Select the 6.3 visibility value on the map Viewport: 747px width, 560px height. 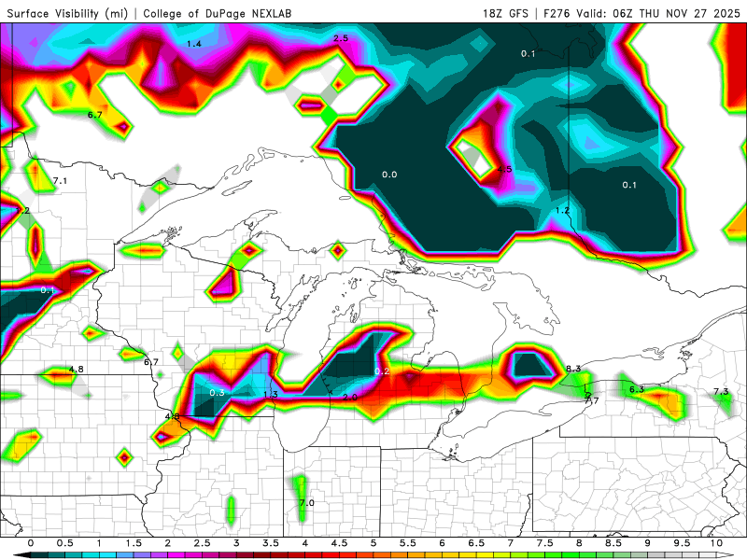click(x=637, y=389)
